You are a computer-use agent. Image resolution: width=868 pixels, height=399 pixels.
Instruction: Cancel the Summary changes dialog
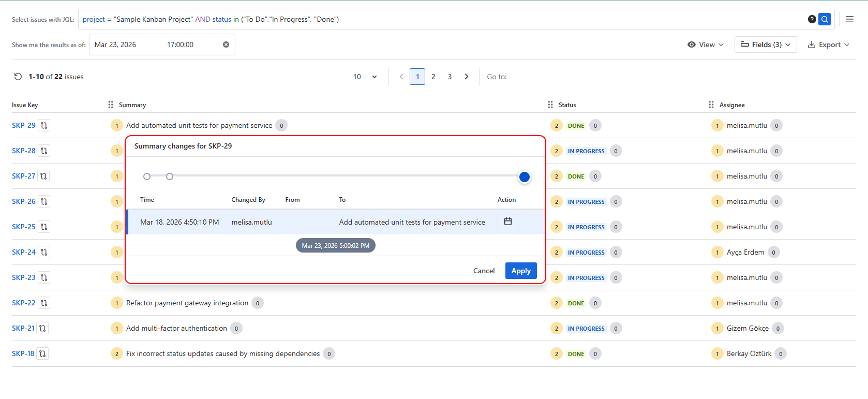484,271
